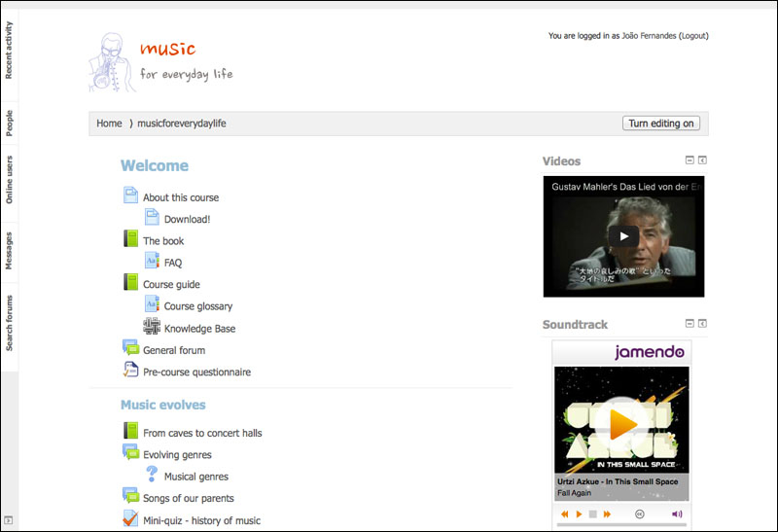Open the Pre-course questionnaire icon
This screenshot has height=532, width=778.
[x=130, y=371]
